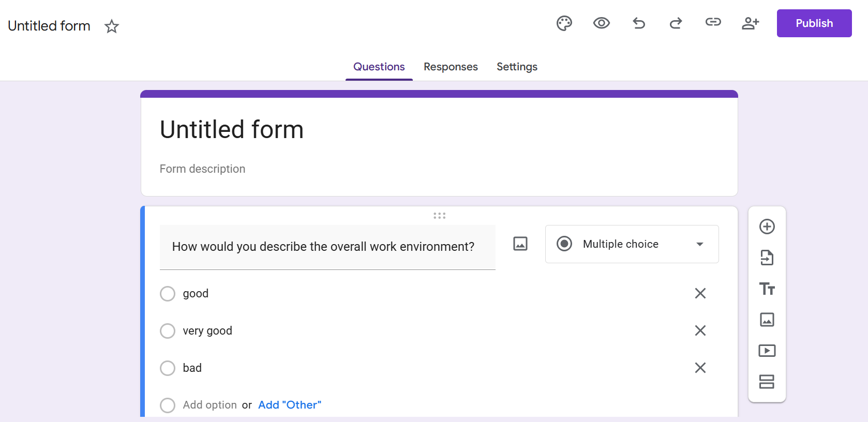
Task: Preview the form with eye icon
Action: 602,23
